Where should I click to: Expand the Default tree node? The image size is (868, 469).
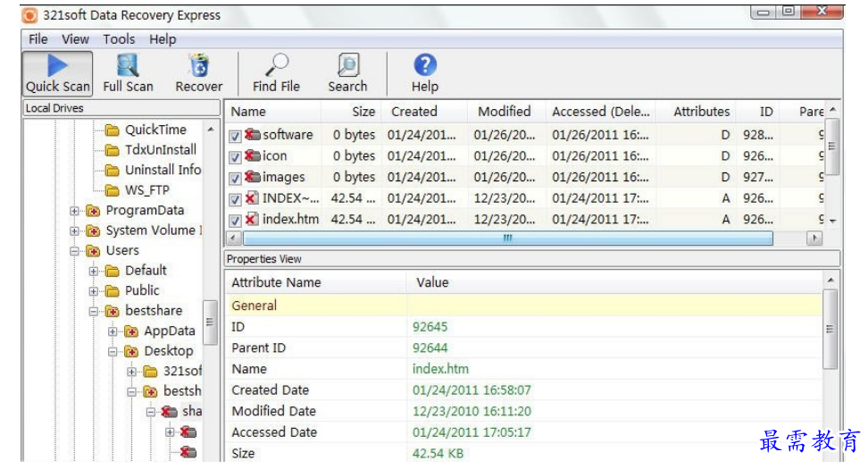94,272
